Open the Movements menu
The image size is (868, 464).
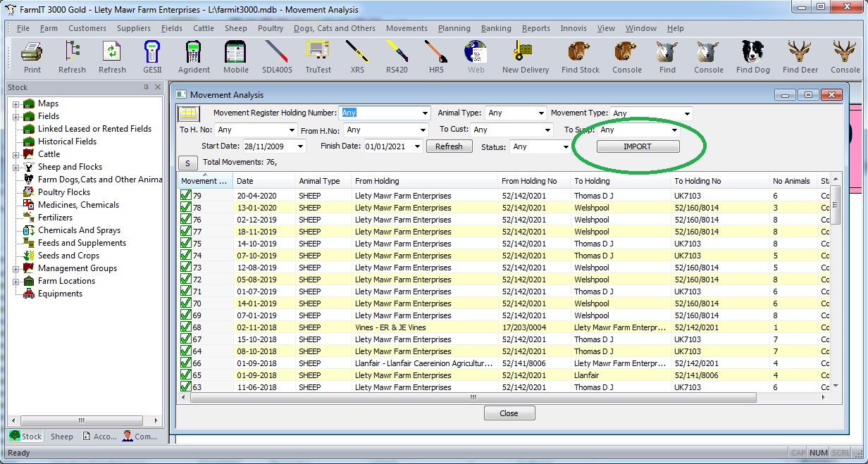407,28
